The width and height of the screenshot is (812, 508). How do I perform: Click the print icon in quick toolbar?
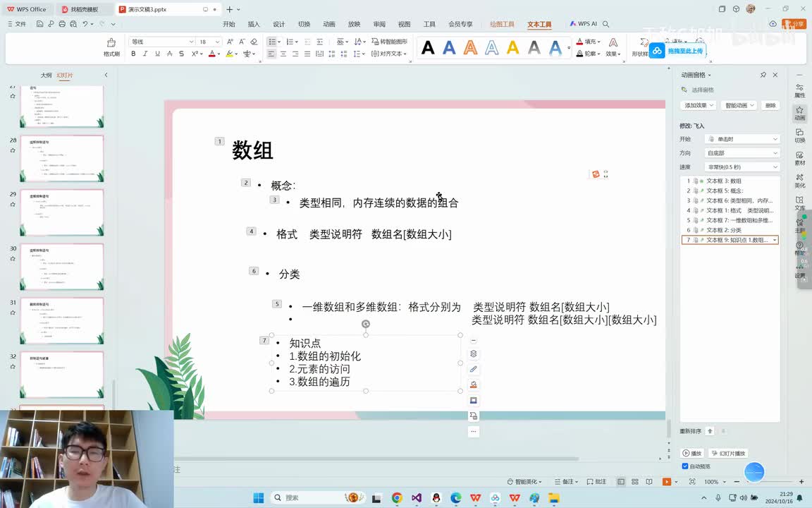(x=62, y=24)
